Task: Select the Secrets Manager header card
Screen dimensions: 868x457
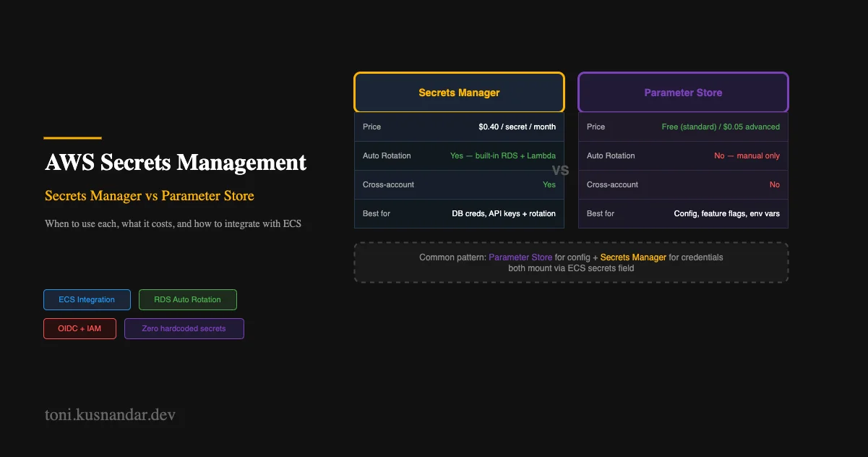Action: [459, 93]
